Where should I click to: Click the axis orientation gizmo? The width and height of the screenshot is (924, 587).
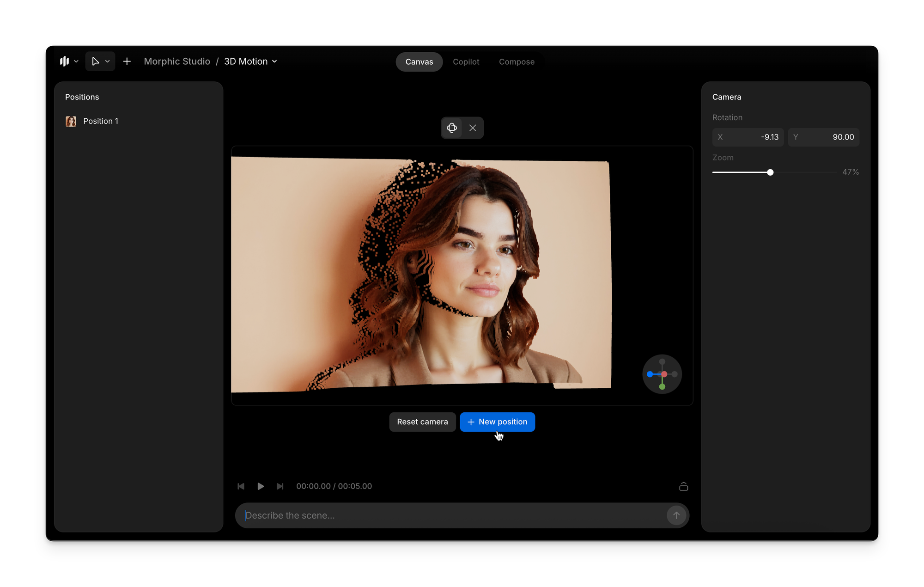(x=662, y=374)
